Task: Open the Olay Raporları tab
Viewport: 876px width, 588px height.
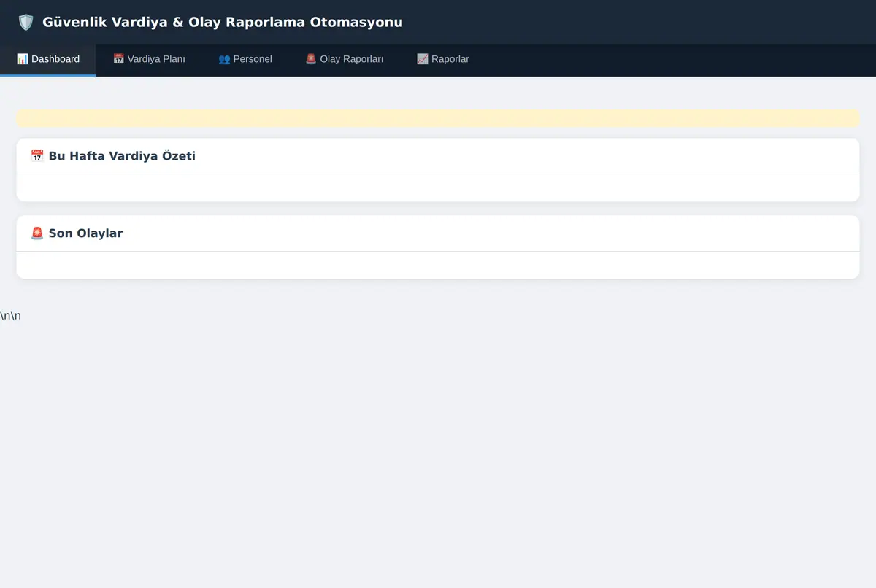Action: tap(344, 59)
